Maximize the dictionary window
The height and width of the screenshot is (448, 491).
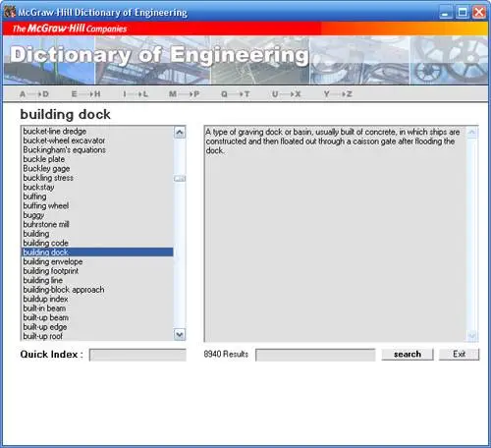[x=463, y=13]
